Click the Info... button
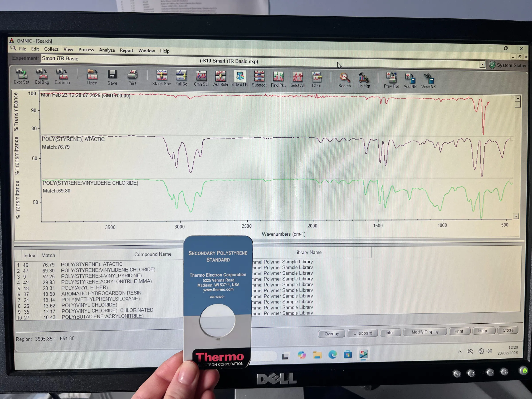 [x=390, y=333]
